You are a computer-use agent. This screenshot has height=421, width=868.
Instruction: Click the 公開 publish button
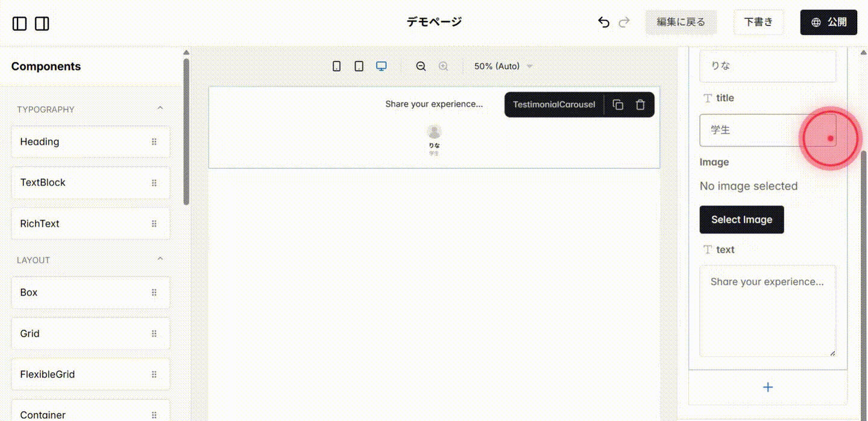point(828,22)
